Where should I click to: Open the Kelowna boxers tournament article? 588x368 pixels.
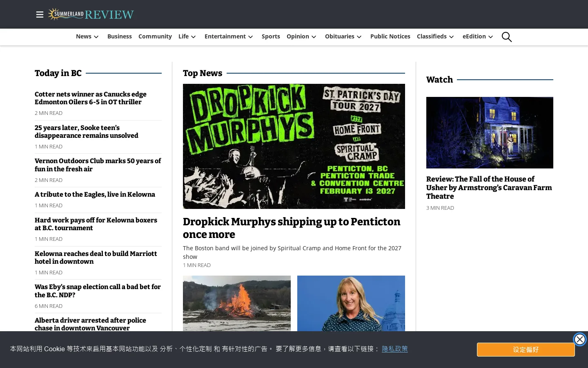click(96, 224)
